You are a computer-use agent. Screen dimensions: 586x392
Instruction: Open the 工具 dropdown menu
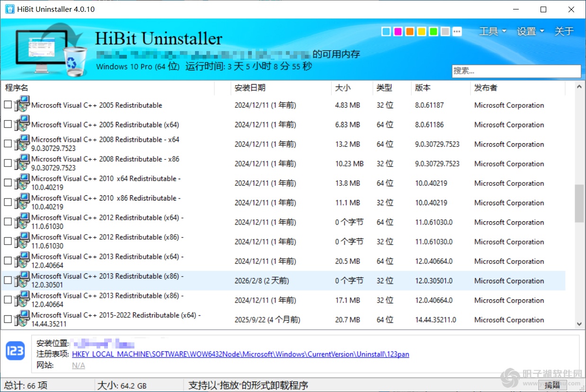click(x=492, y=31)
